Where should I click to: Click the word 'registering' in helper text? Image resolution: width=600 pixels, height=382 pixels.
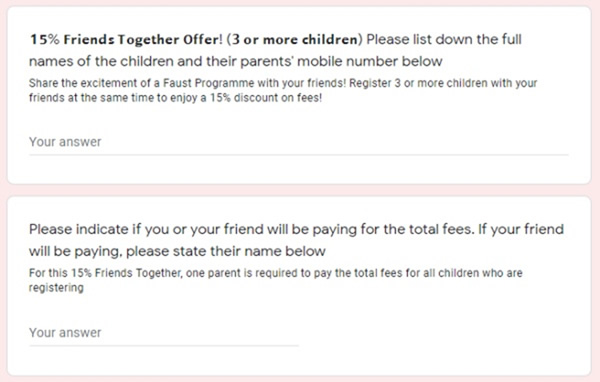coord(56,288)
